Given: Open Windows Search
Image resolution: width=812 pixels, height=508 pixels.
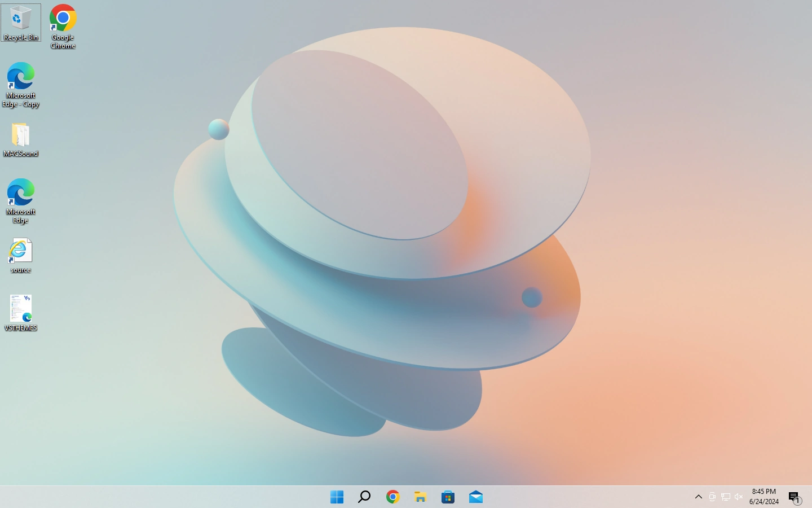Looking at the screenshot, I should [x=364, y=497].
